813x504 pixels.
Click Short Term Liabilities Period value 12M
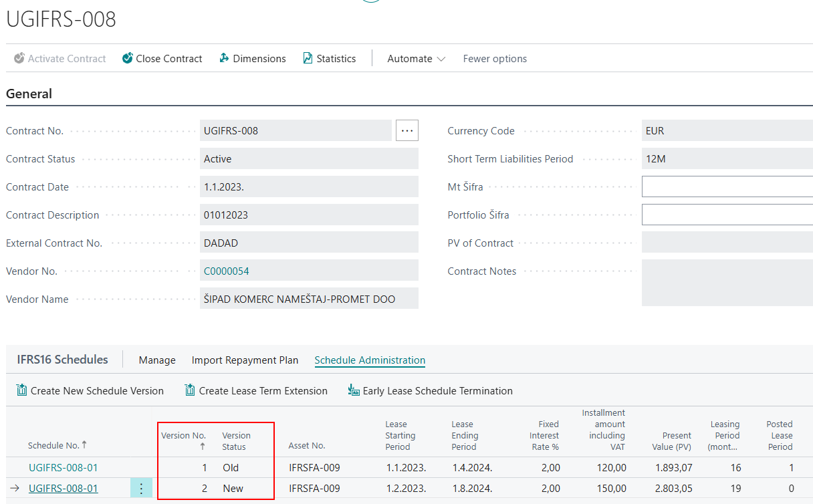727,158
